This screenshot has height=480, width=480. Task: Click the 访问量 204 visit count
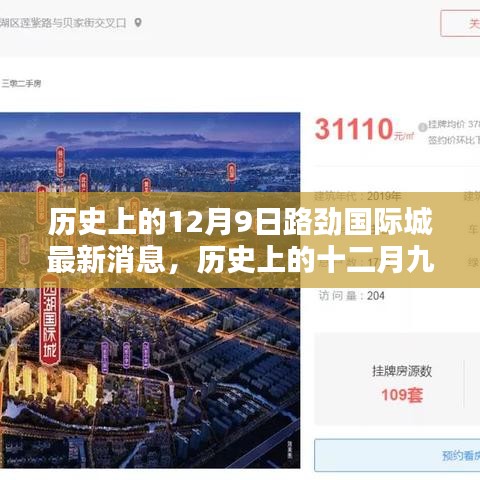coord(351,296)
